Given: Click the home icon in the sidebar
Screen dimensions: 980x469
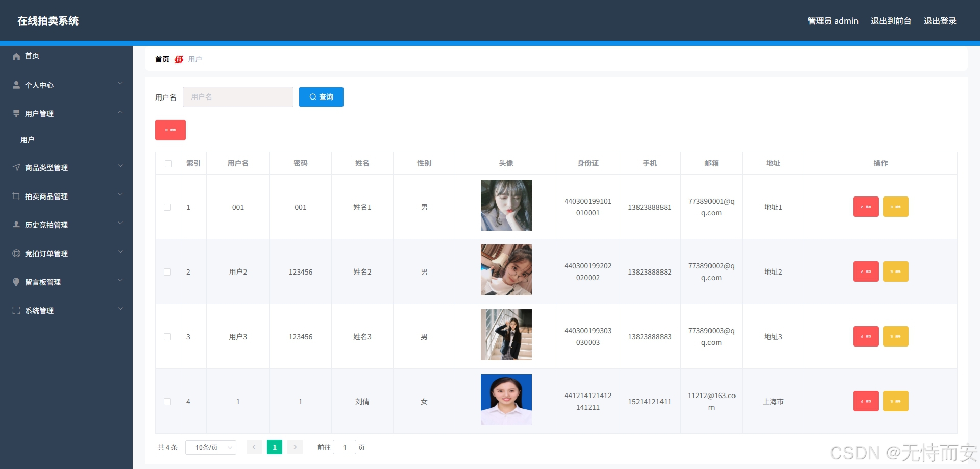Looking at the screenshot, I should [16, 56].
